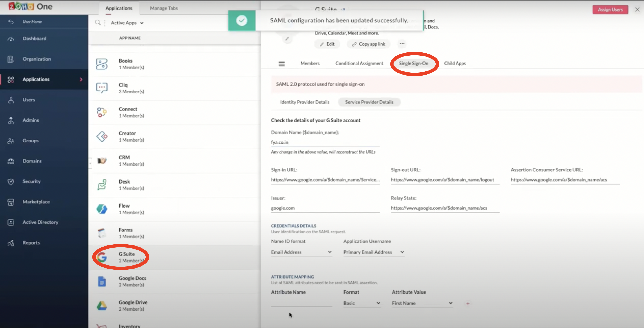Select the Forms app icon

pyautogui.click(x=102, y=233)
